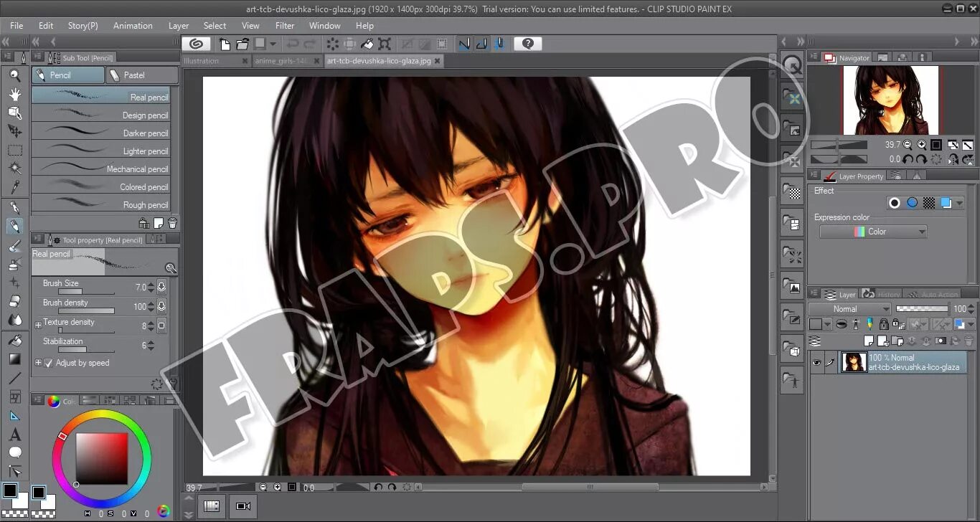
Task: Open Save dropdown arrow in command bar
Action: pos(273,44)
